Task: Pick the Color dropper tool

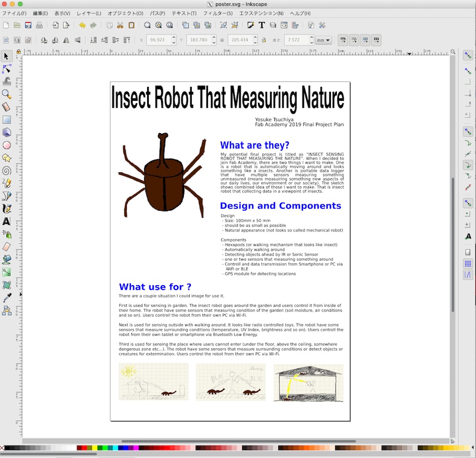Action: pos(6,298)
